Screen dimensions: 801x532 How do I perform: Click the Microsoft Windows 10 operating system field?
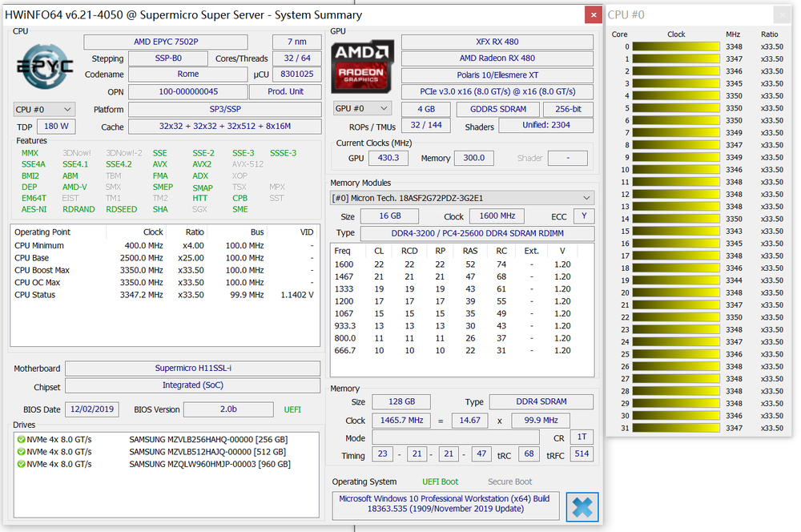tap(445, 504)
